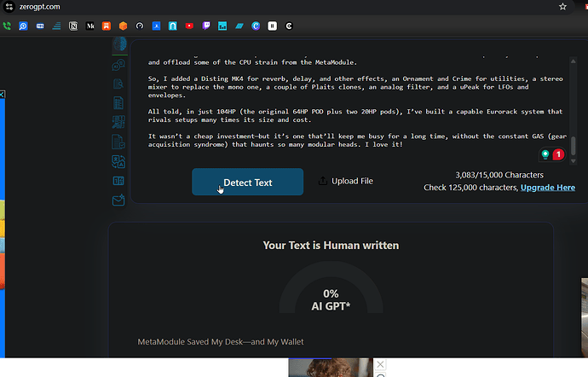Viewport: 588px width, 377px height.
Task: Click the 0% AI GPT gauge
Action: click(331, 288)
